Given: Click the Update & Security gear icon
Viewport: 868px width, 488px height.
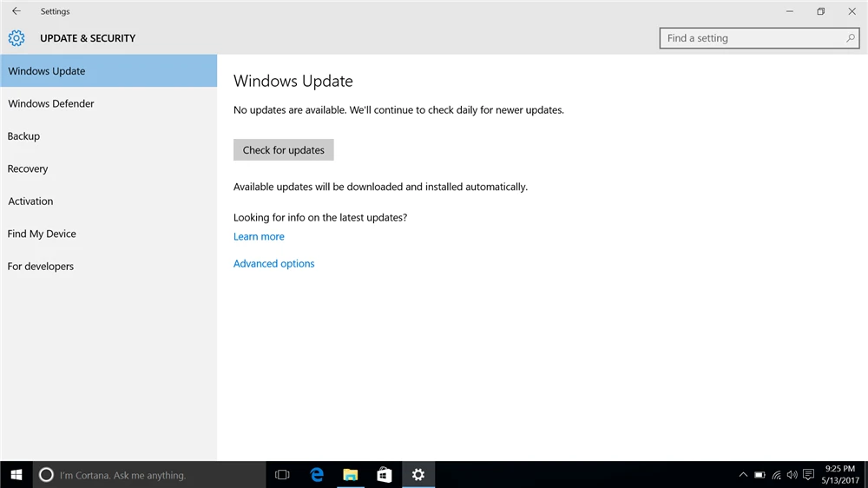Looking at the screenshot, I should click(16, 37).
